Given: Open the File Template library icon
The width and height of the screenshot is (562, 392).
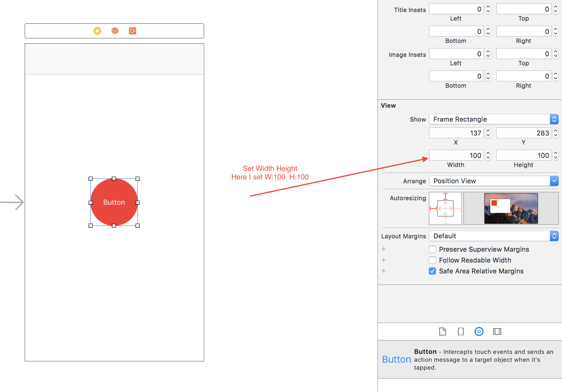Looking at the screenshot, I should point(442,332).
